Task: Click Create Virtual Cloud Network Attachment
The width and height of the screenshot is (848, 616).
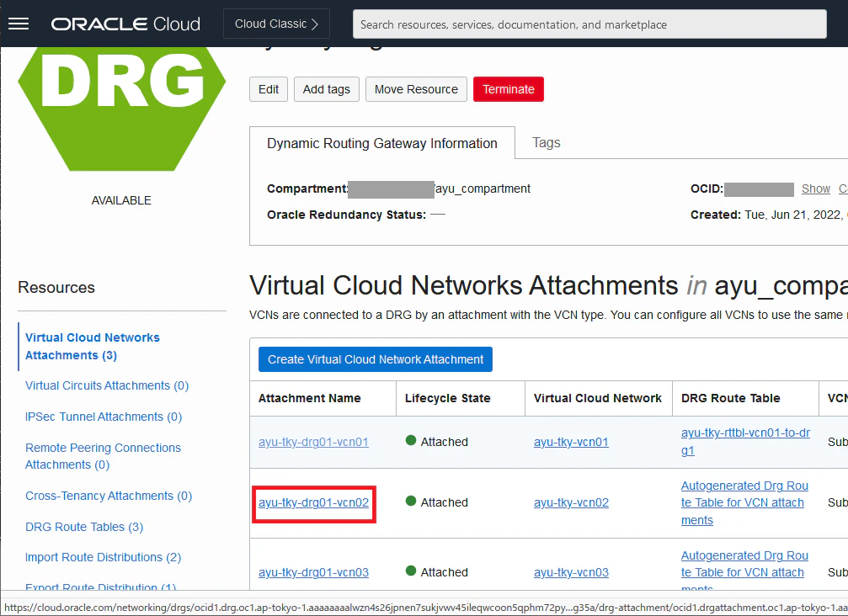Action: click(376, 359)
